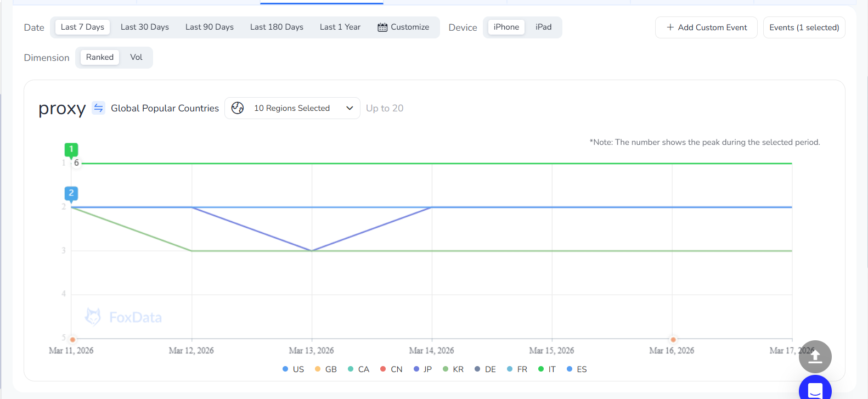Open the Events (1 selected) dropdown
The height and width of the screenshot is (399, 868).
(x=804, y=27)
